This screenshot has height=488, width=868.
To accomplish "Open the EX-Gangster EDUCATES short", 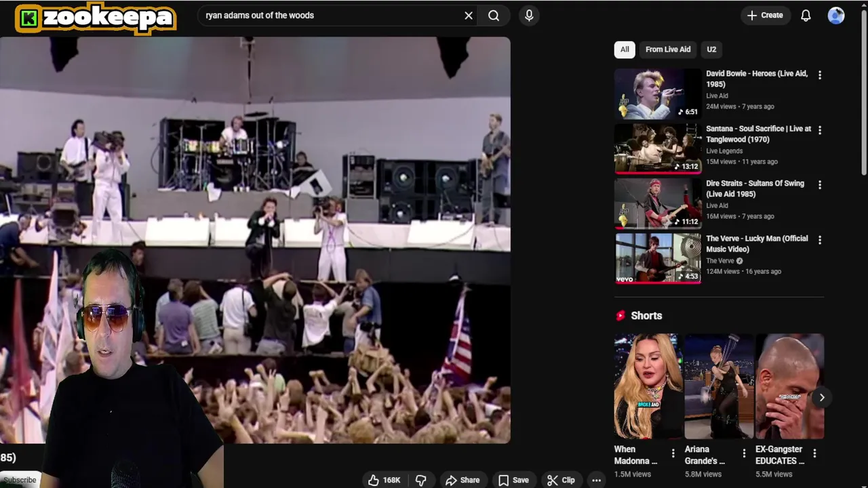I will coord(789,386).
